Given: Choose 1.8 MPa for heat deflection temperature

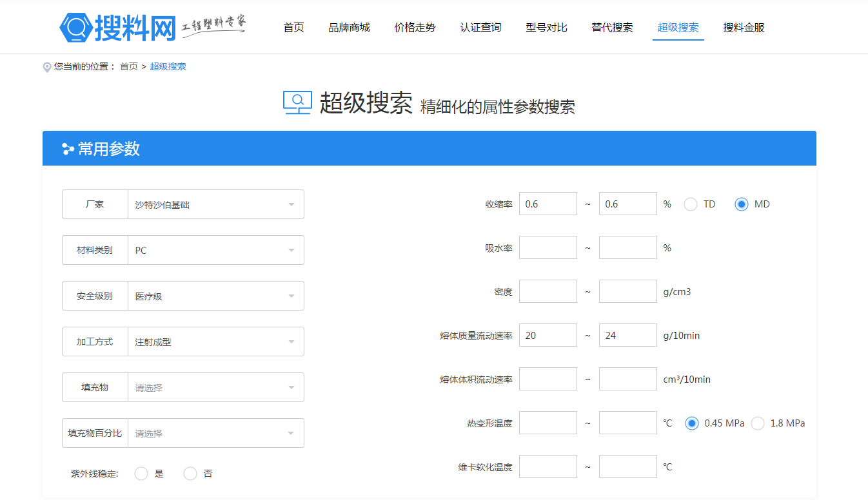Looking at the screenshot, I should pos(758,423).
